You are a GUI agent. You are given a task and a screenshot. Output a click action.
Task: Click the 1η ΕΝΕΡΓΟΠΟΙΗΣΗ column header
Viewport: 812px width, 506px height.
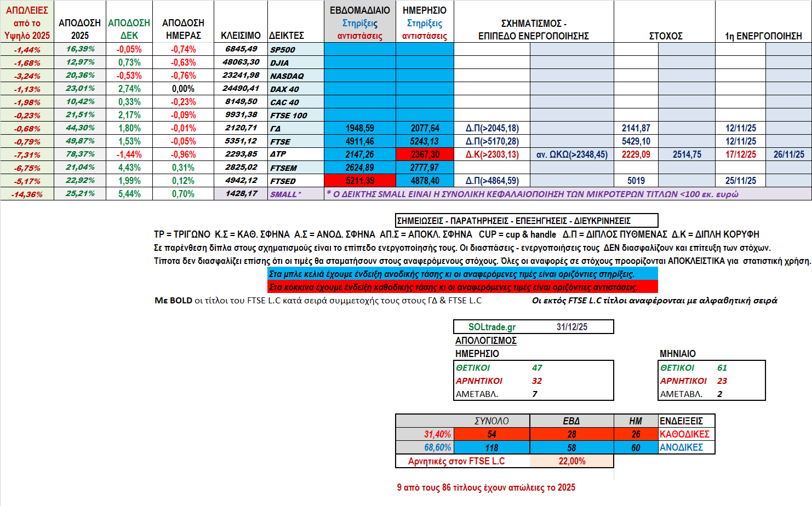point(763,36)
